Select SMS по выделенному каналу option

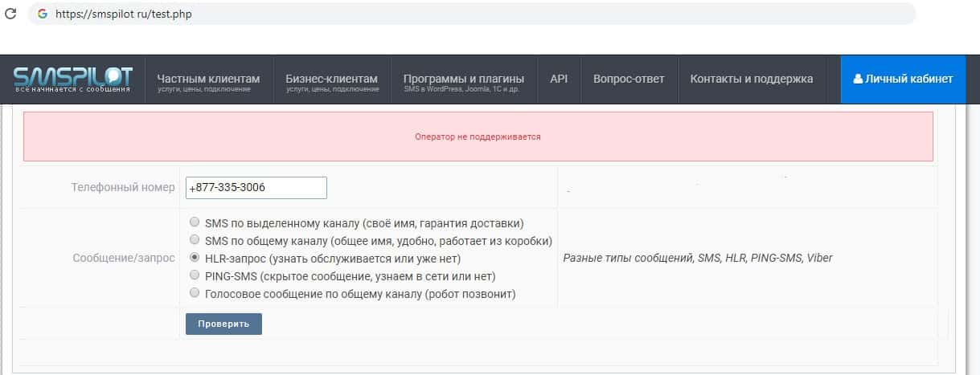[194, 222]
